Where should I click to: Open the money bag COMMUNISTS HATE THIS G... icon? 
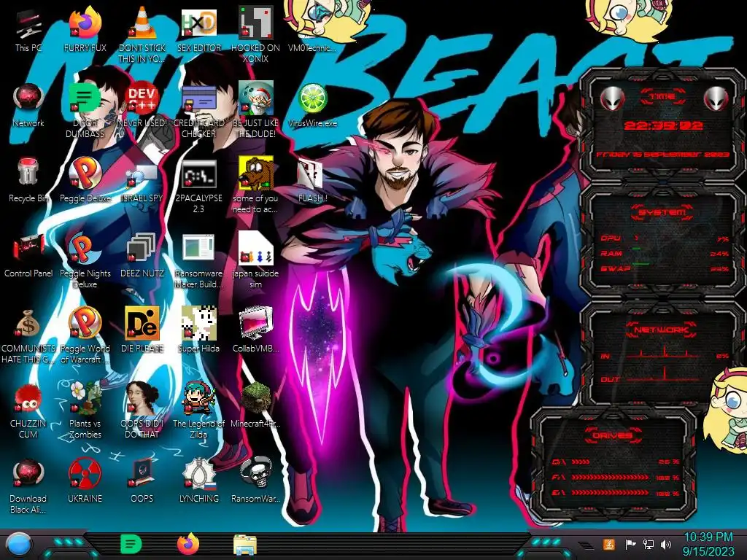[x=28, y=335]
